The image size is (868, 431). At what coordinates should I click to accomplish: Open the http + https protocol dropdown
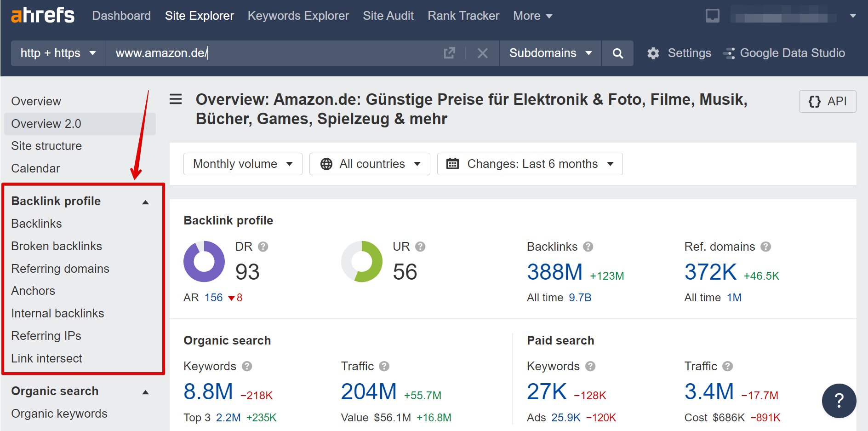coord(57,53)
